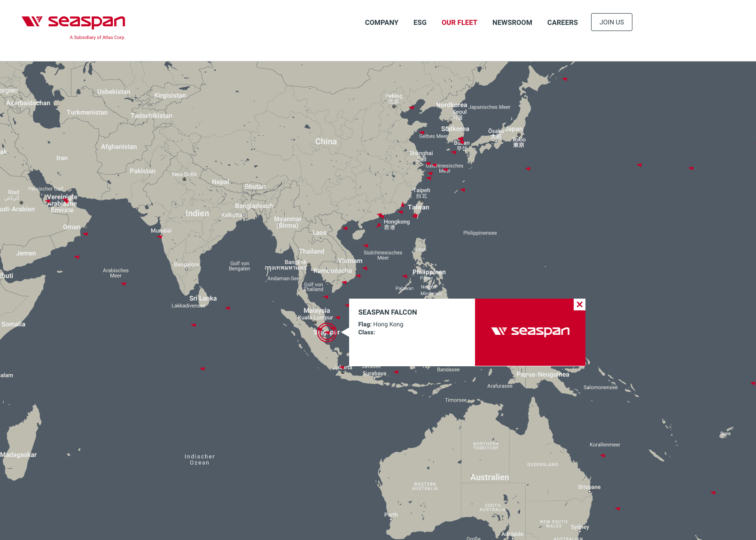
Task: Go to the Our Fleet page
Action: coord(459,23)
